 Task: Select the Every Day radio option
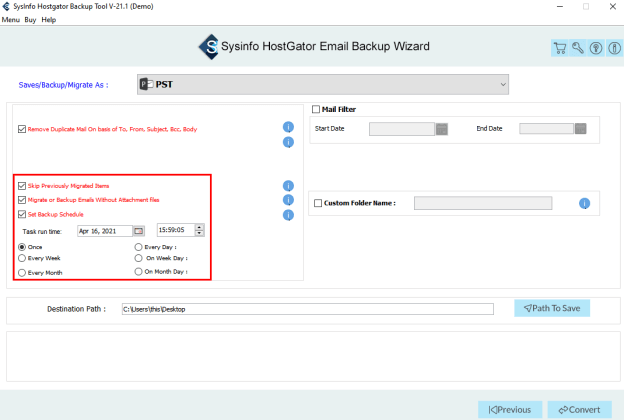click(138, 247)
